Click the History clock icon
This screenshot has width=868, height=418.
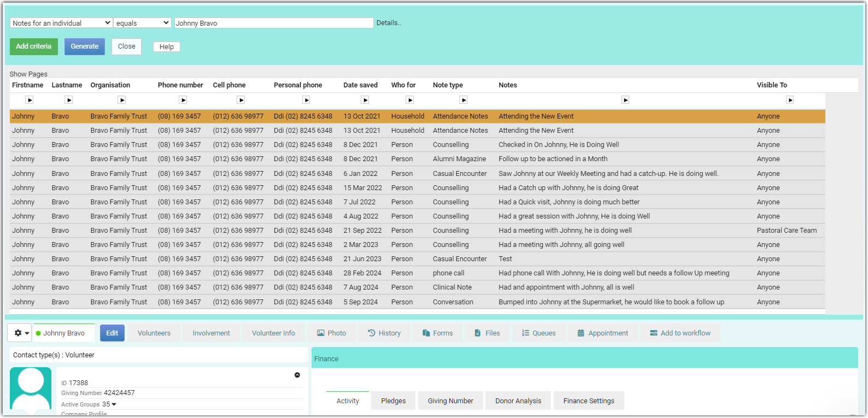point(372,333)
